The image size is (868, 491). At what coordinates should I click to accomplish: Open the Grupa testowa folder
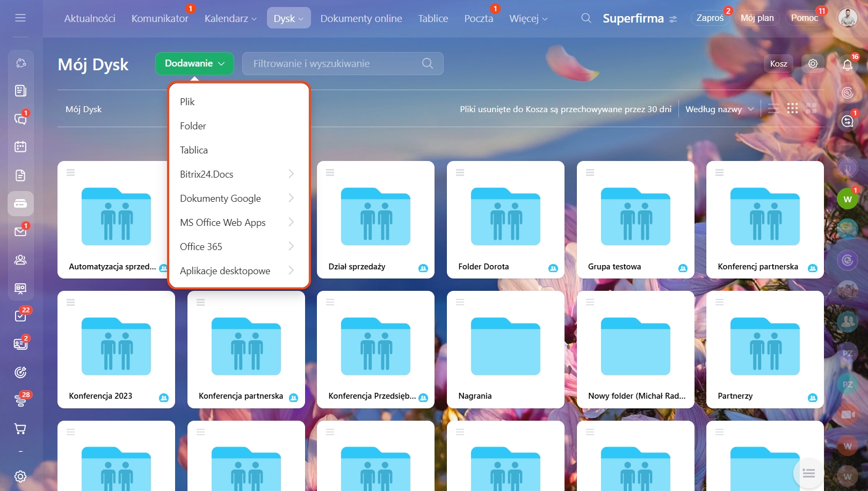pos(635,219)
